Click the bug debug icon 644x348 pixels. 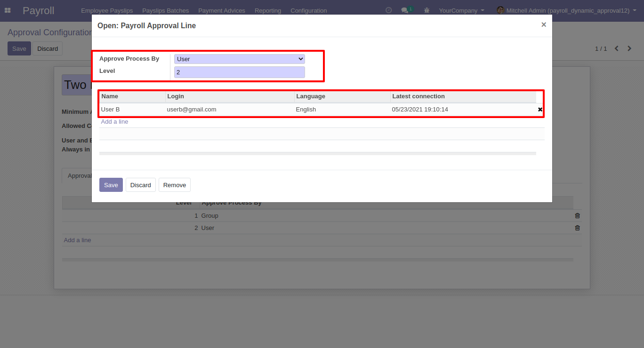(427, 10)
